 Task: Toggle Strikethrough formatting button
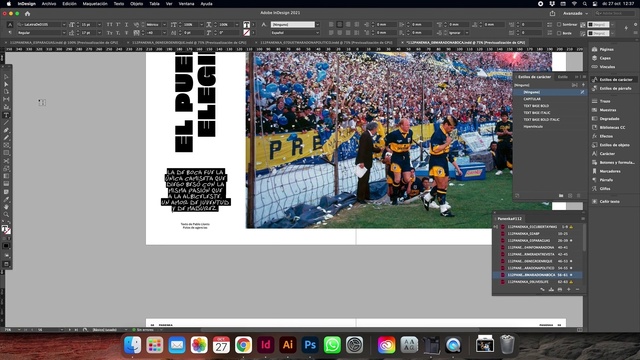click(x=127, y=33)
